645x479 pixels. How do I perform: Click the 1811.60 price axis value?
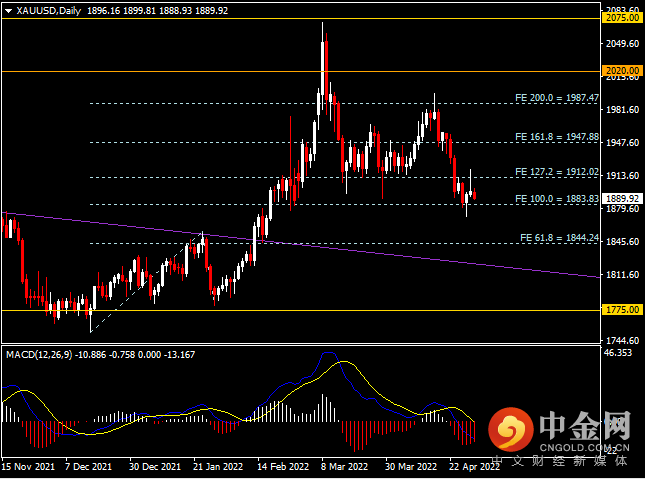click(x=622, y=274)
